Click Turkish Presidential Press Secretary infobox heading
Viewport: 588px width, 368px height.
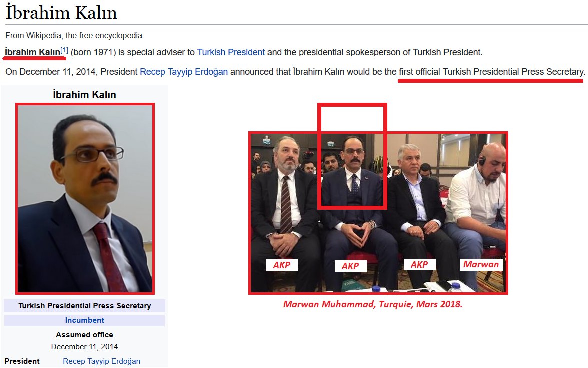point(85,306)
